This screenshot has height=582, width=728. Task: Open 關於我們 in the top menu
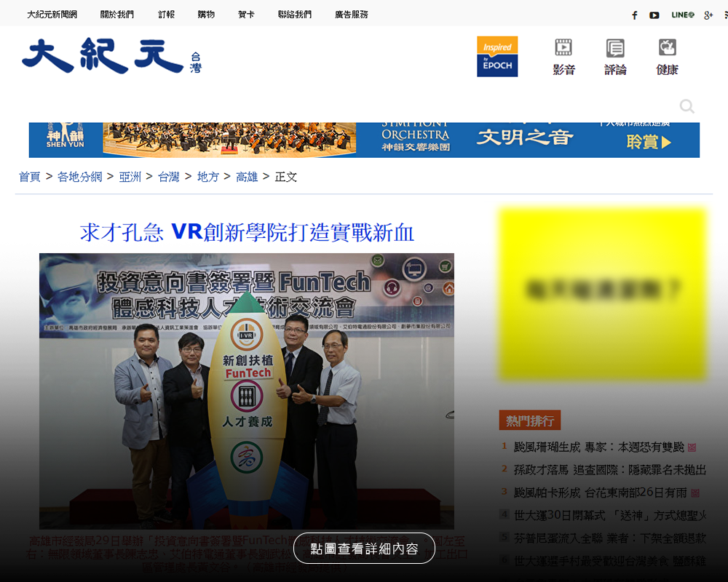116,15
